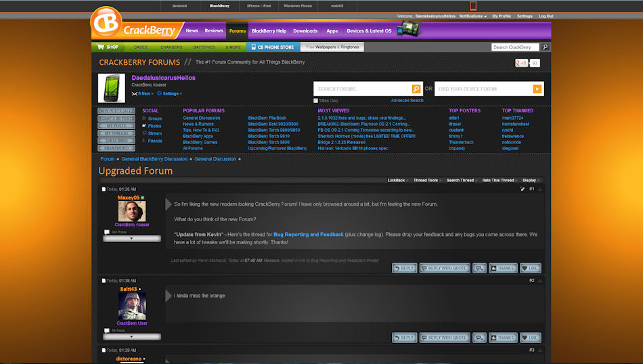Click the blue gear icon beside Settings
The image size is (643, 364).
pos(160,93)
